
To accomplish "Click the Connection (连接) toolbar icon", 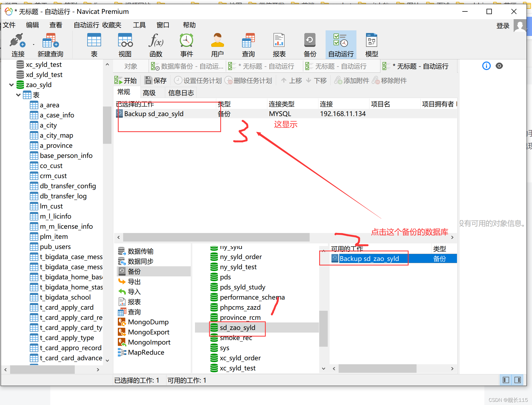I will [x=18, y=45].
